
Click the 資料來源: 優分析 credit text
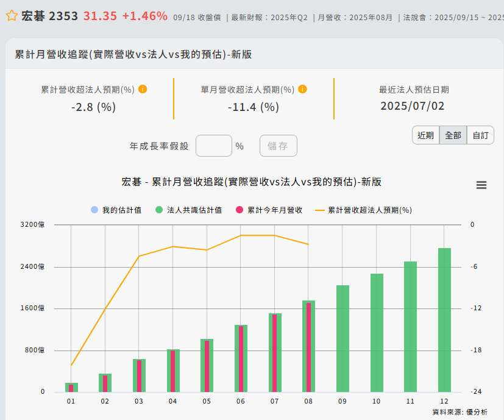tap(460, 412)
